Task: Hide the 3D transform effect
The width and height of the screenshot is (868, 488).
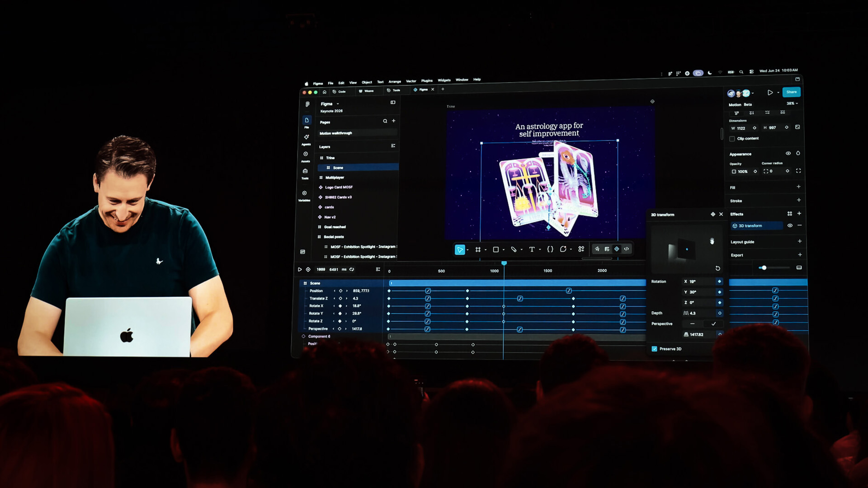Action: pyautogui.click(x=790, y=225)
